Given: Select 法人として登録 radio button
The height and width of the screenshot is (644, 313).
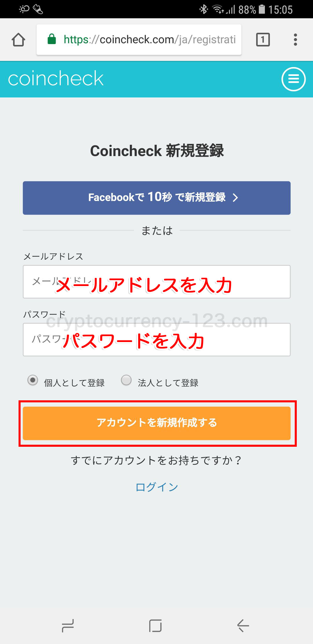Looking at the screenshot, I should (126, 380).
